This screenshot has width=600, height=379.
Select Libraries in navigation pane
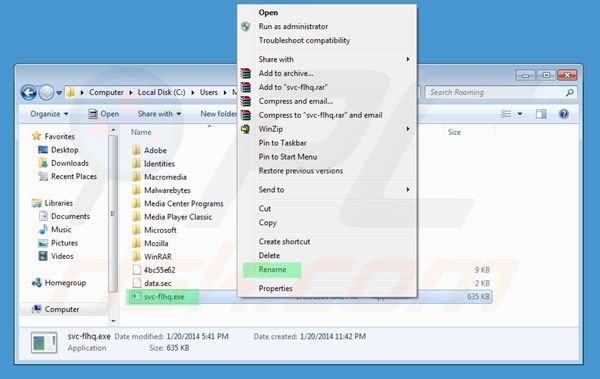52,203
